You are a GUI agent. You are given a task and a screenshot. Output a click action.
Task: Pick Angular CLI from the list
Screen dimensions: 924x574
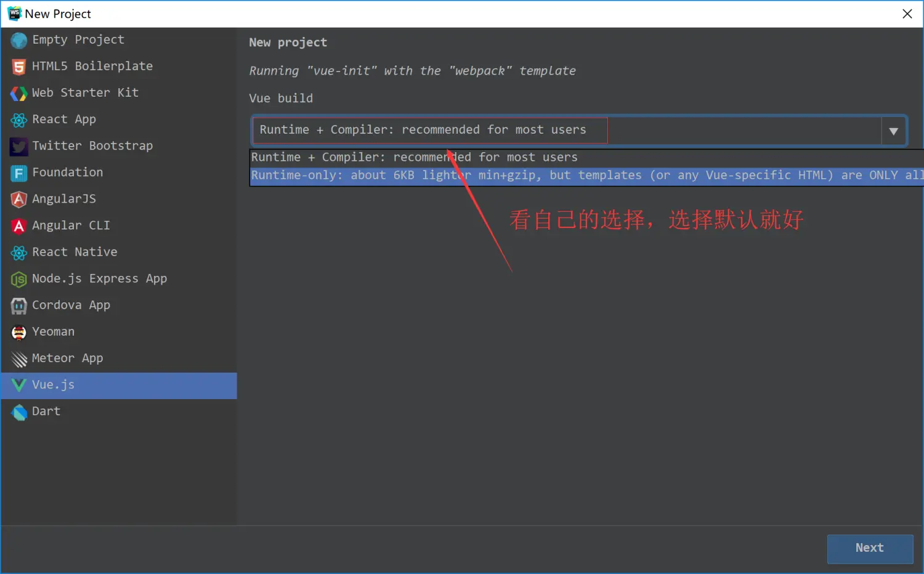[119, 225]
